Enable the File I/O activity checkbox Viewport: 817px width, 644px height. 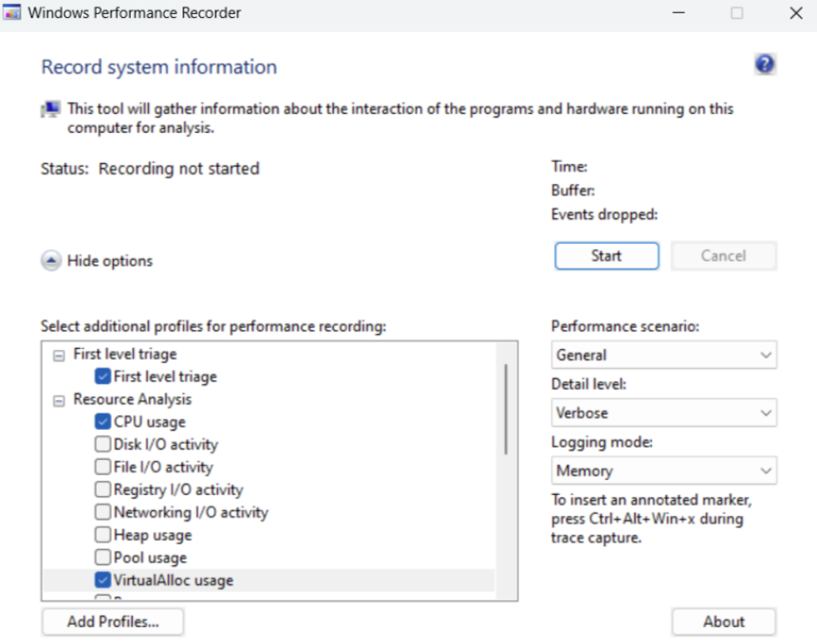click(x=102, y=467)
